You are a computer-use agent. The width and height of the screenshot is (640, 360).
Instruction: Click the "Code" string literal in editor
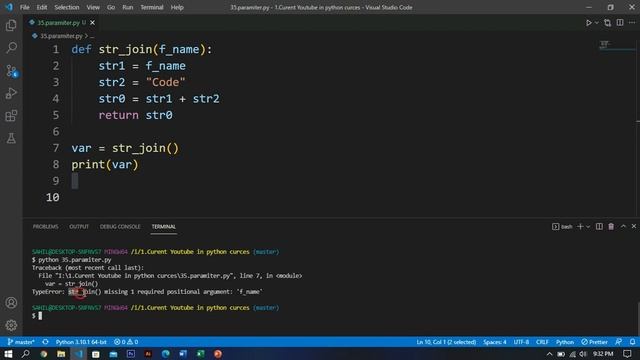pos(165,82)
